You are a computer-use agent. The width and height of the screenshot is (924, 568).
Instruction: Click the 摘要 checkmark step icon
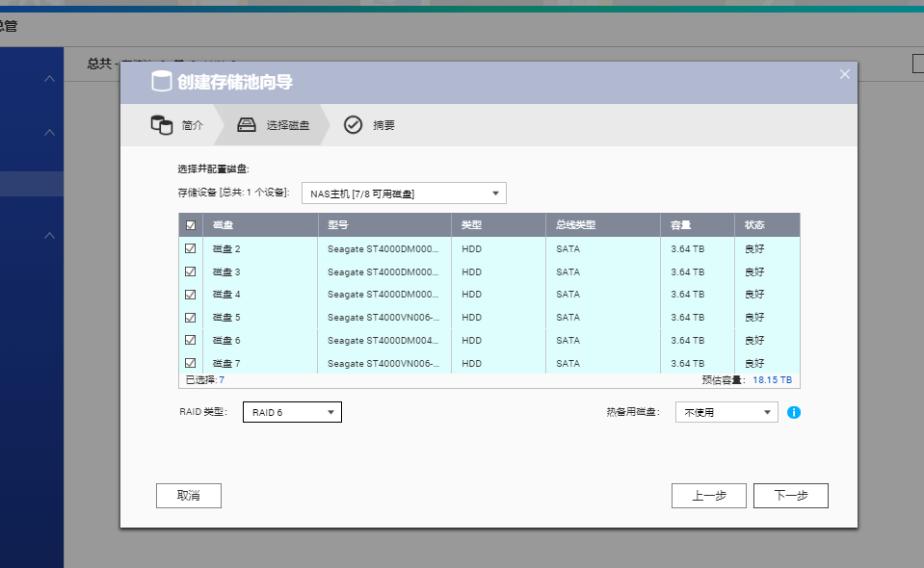[x=355, y=124]
